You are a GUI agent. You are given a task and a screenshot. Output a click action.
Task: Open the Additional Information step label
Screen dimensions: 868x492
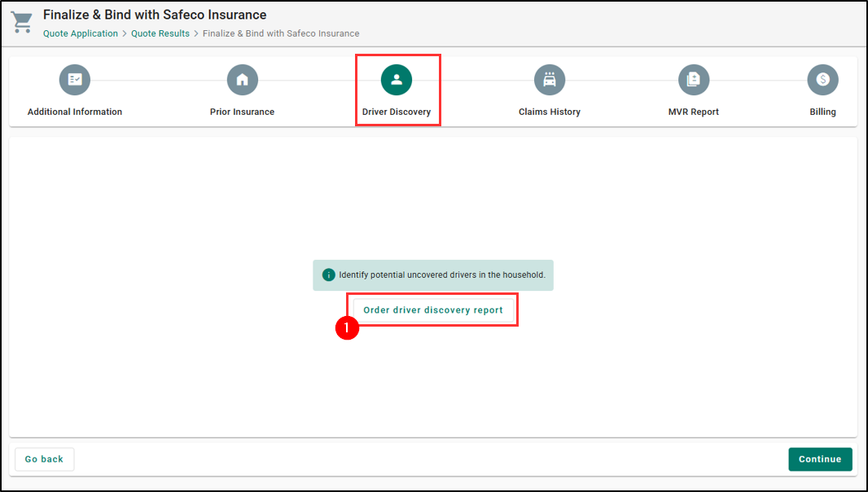click(x=75, y=112)
